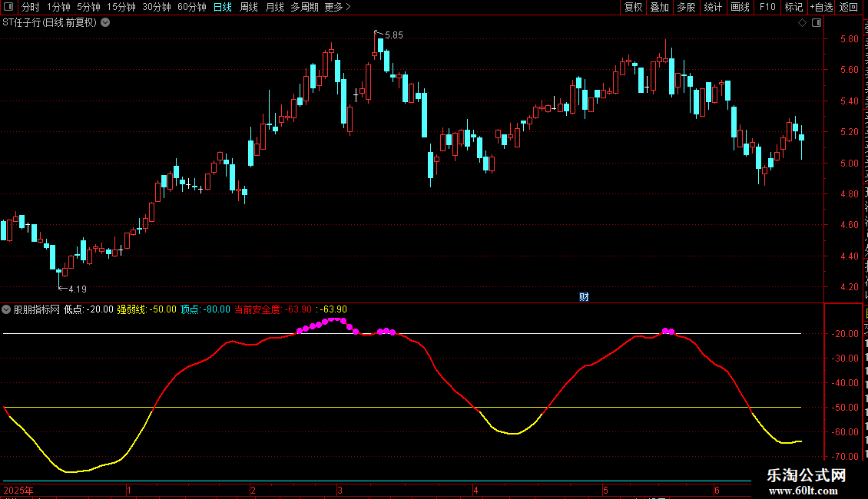Viewport: 868px width, 499px height.
Task: Open the 多周期 multi-period view
Action: [304, 7]
